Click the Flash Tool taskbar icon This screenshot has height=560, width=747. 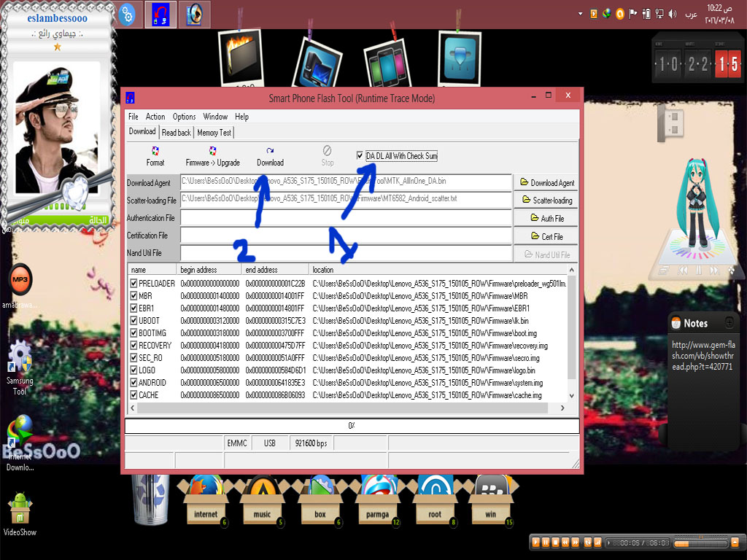tap(160, 15)
